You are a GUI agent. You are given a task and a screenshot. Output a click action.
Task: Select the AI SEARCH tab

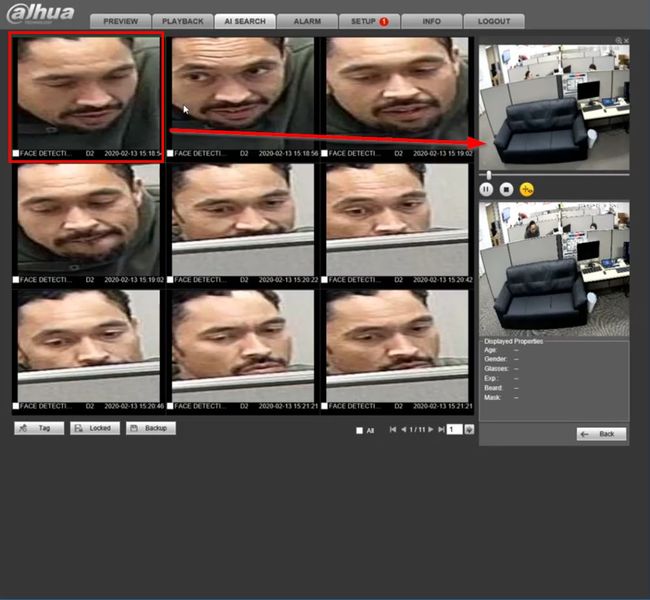(245, 21)
